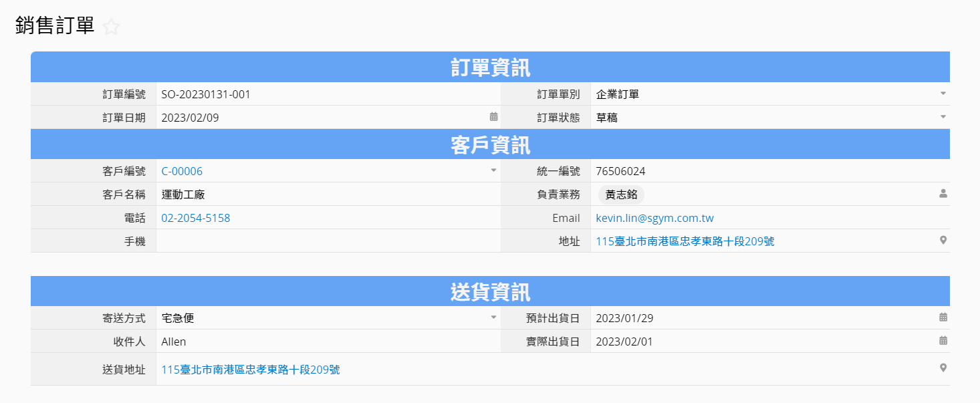Click map pin icon in 送貨地址 field

click(x=943, y=368)
